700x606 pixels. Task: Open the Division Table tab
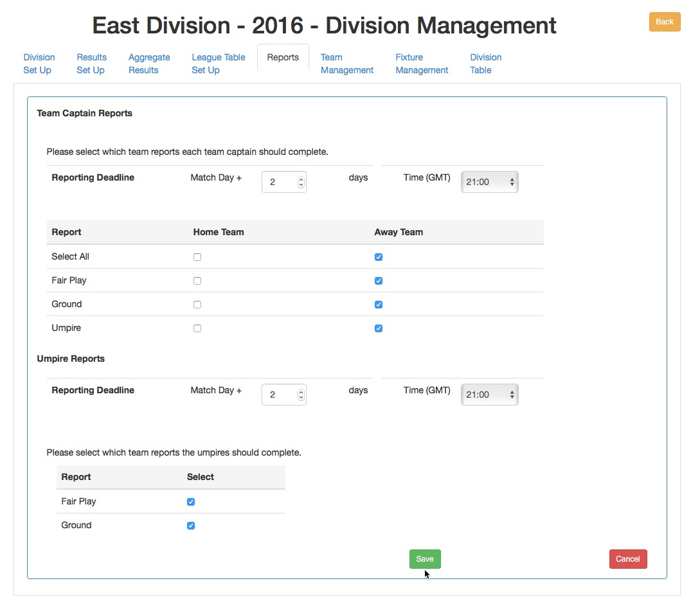point(486,64)
